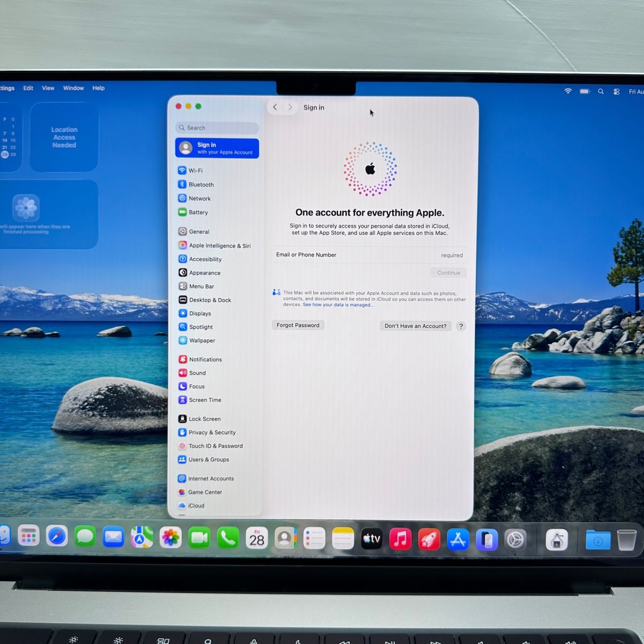This screenshot has height=644, width=644.
Task: Open See how your data is managed link
Action: 338,305
